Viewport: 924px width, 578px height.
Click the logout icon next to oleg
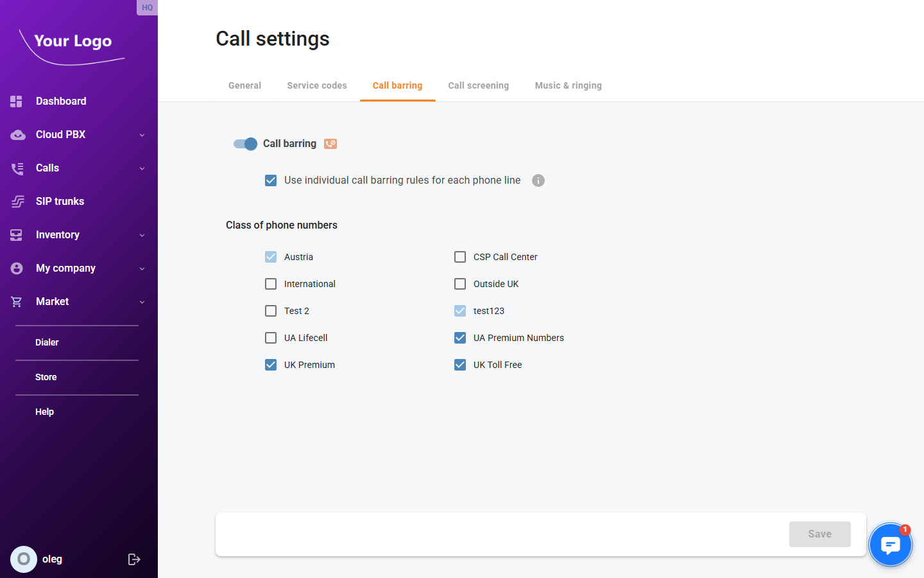click(134, 559)
